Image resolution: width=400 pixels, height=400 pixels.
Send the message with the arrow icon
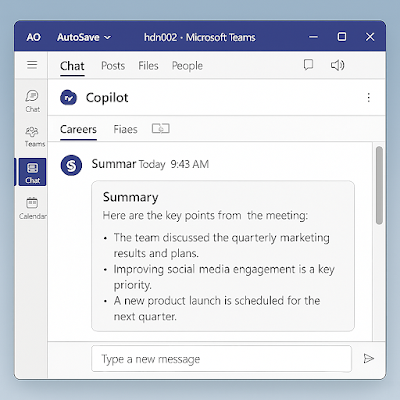(x=369, y=358)
